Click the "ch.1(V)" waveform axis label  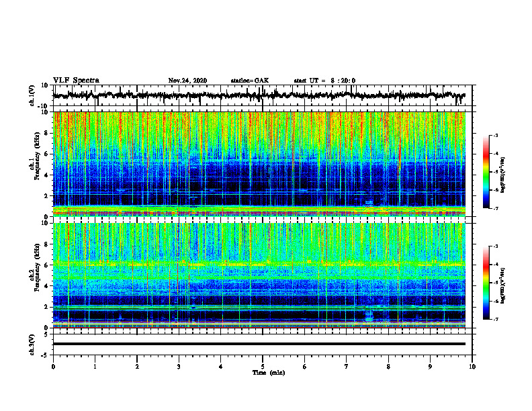pyautogui.click(x=32, y=95)
